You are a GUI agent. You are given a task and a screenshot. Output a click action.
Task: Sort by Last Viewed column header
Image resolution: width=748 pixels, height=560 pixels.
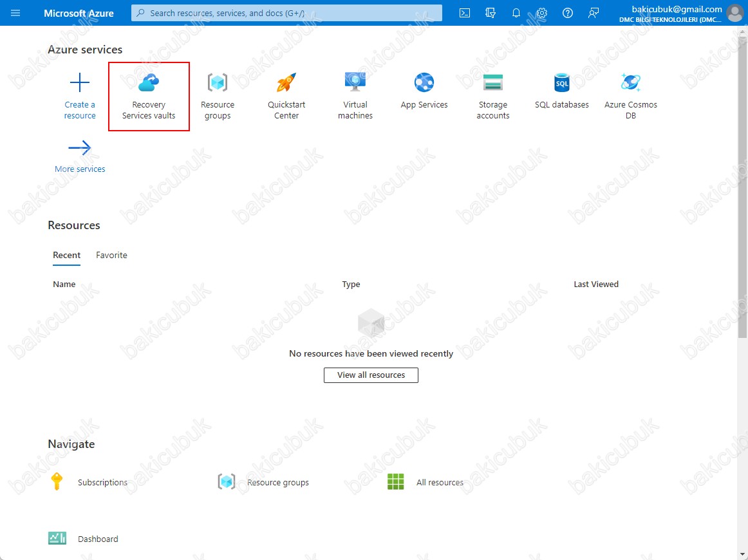pos(596,285)
